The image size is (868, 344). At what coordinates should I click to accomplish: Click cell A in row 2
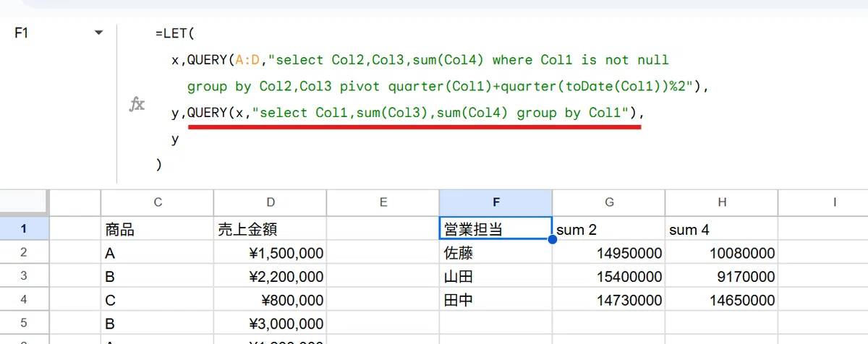[x=157, y=254]
